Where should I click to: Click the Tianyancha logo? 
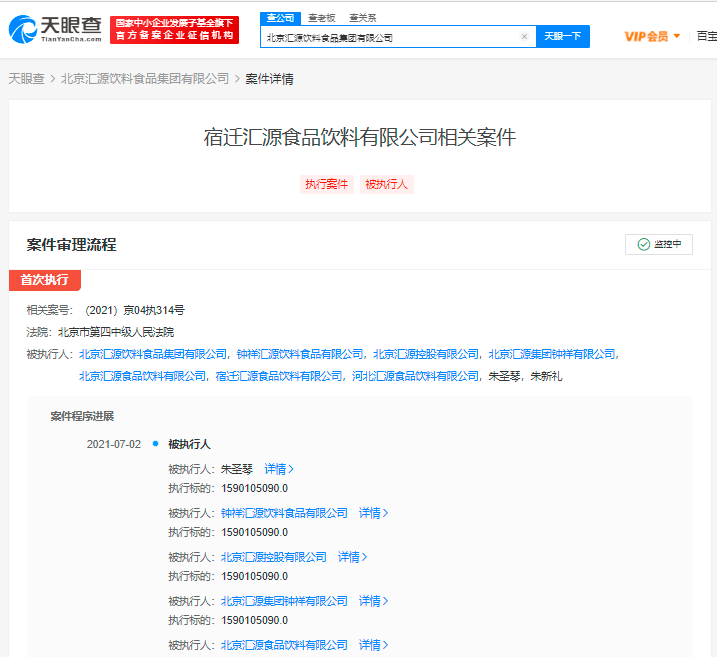pyautogui.click(x=55, y=30)
